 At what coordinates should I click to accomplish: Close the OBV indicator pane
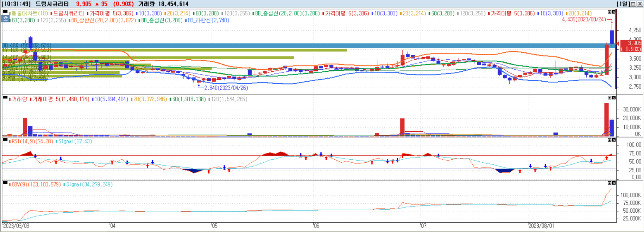point(614,183)
